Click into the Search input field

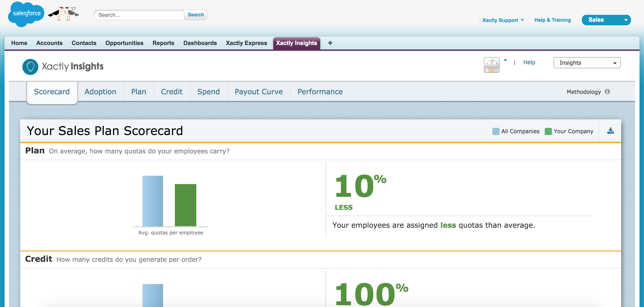(x=139, y=15)
